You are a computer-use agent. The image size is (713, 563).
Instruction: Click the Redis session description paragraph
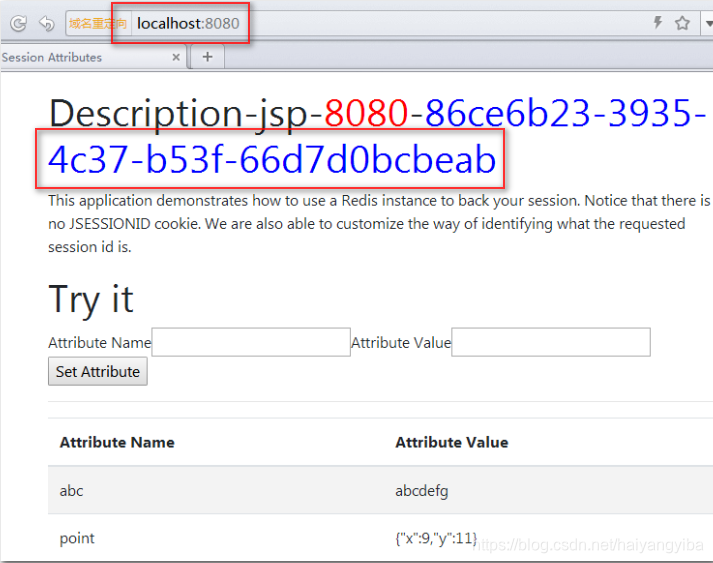379,224
